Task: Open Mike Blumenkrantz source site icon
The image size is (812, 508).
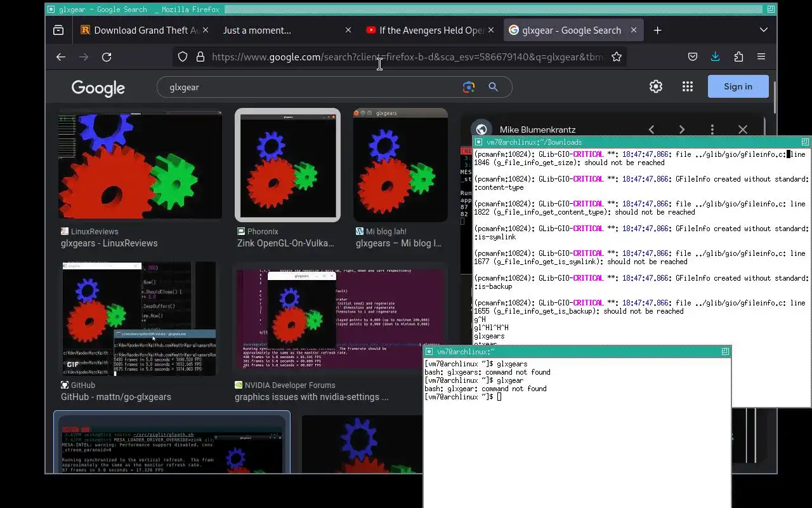Action: [x=481, y=130]
